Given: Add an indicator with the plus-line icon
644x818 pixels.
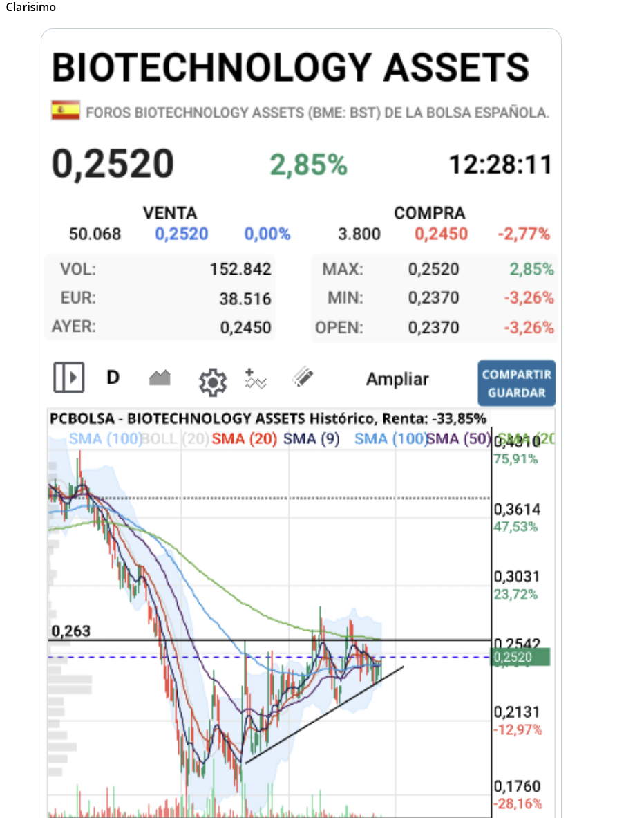Looking at the screenshot, I should coord(256,379).
